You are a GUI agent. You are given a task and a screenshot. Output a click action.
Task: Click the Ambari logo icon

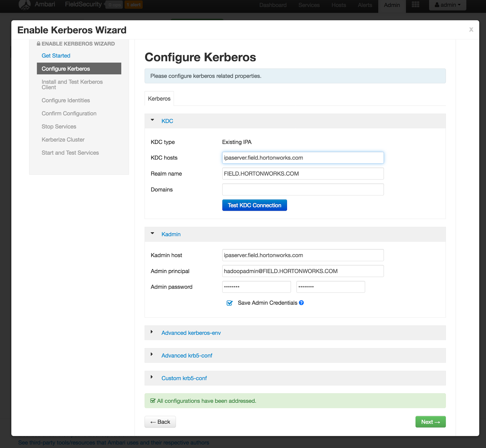(x=25, y=5)
